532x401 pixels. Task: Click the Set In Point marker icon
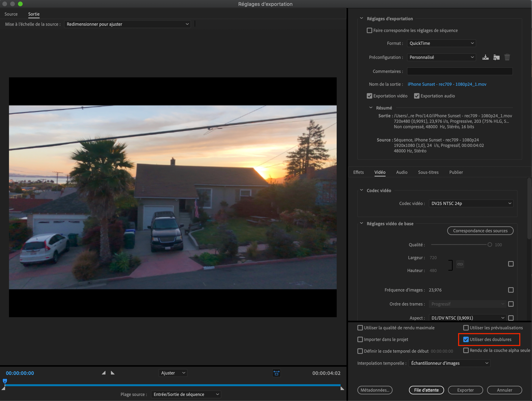click(104, 373)
